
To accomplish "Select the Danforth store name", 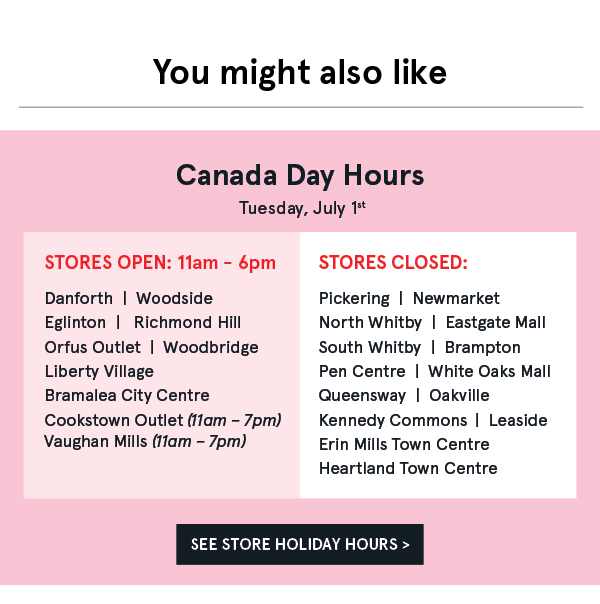I will click(x=78, y=298).
